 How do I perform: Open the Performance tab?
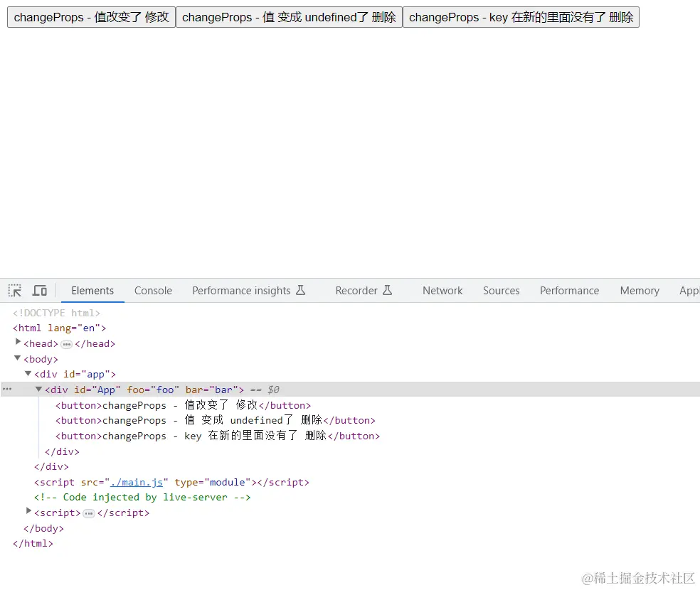(x=569, y=291)
